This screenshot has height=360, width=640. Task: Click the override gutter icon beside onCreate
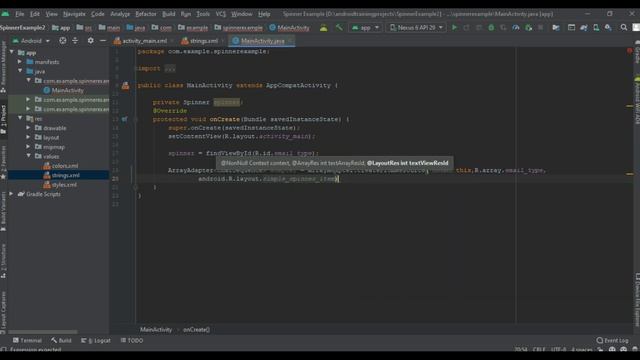tap(124, 119)
